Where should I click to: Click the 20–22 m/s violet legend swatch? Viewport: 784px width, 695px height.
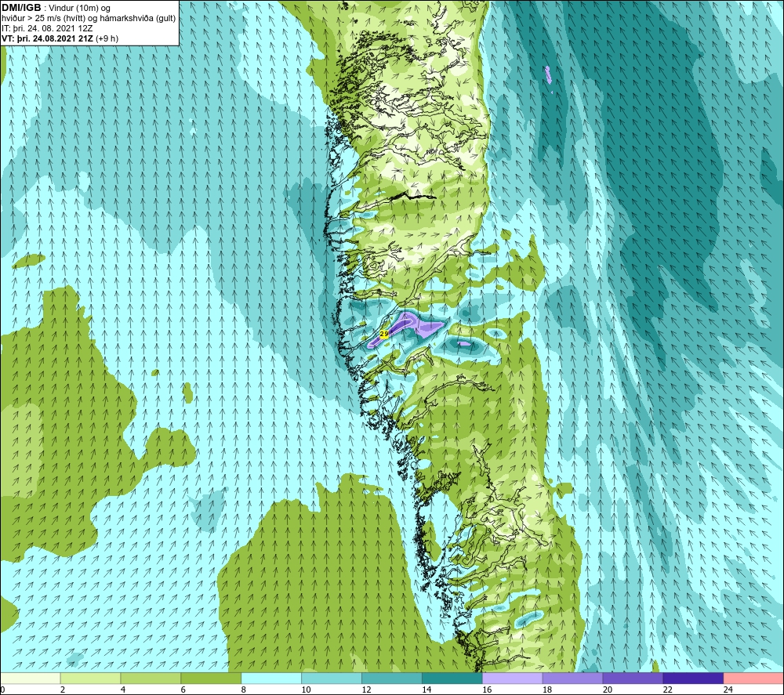633,678
